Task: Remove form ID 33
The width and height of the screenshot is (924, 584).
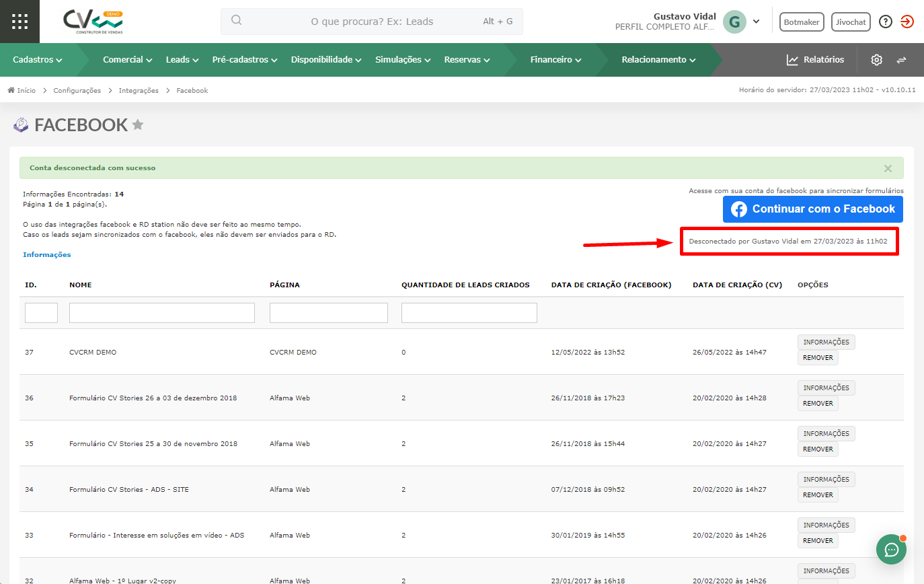Action: (818, 540)
